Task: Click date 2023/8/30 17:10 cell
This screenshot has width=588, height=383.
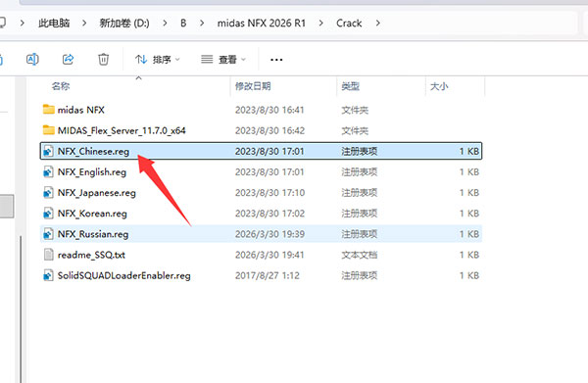Action: (269, 193)
